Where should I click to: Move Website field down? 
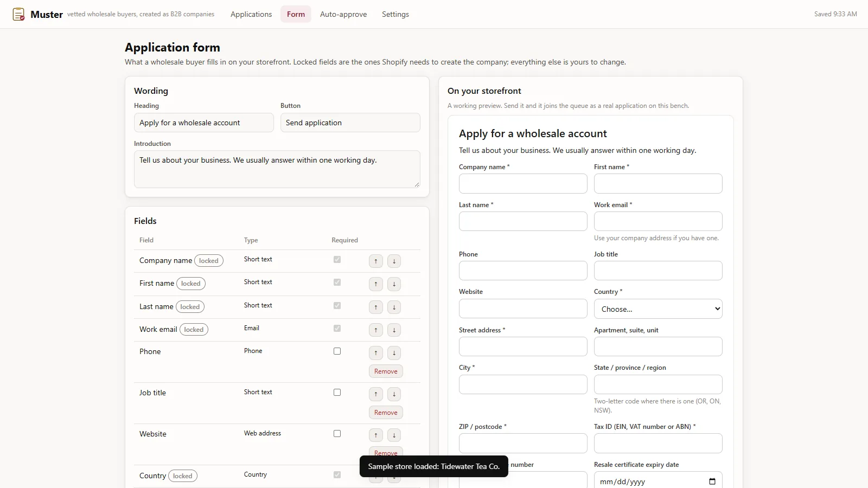click(394, 435)
